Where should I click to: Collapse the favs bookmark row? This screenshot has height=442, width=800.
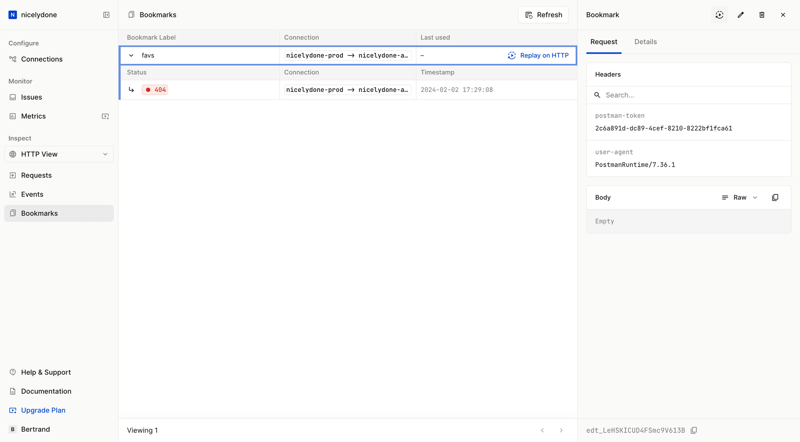[x=131, y=56]
